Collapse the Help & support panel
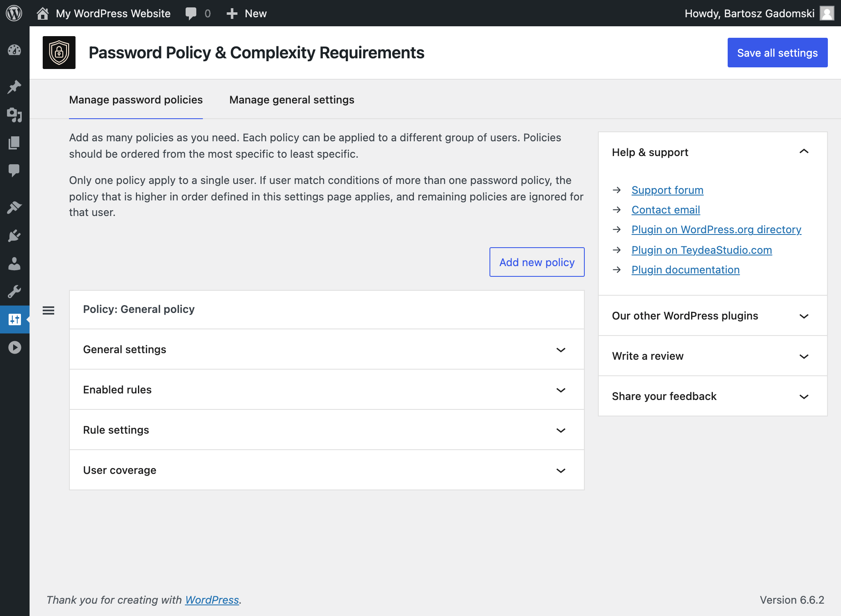Screen dimensions: 841x616 (x=804, y=152)
